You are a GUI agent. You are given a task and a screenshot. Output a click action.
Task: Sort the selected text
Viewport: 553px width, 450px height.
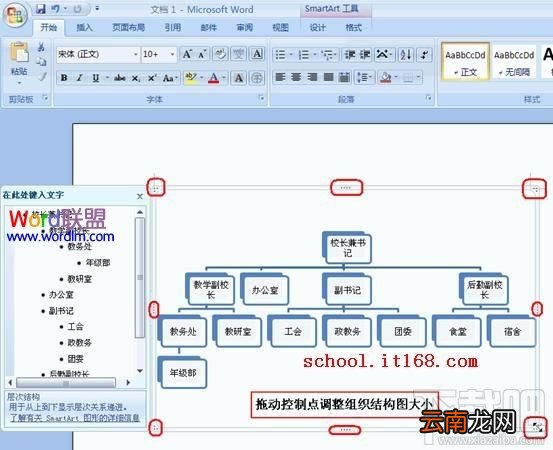click(405, 55)
